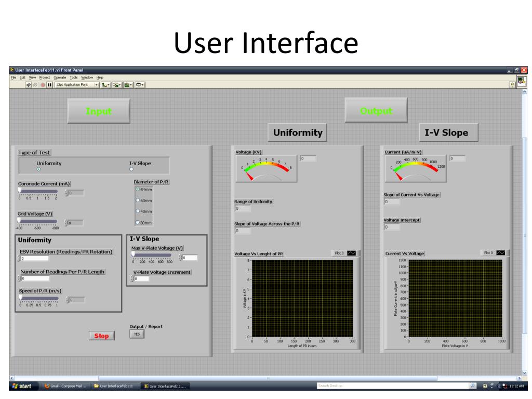Open the Distribute Objects toolbar dropdown
The width and height of the screenshot is (532, 399).
117,85
